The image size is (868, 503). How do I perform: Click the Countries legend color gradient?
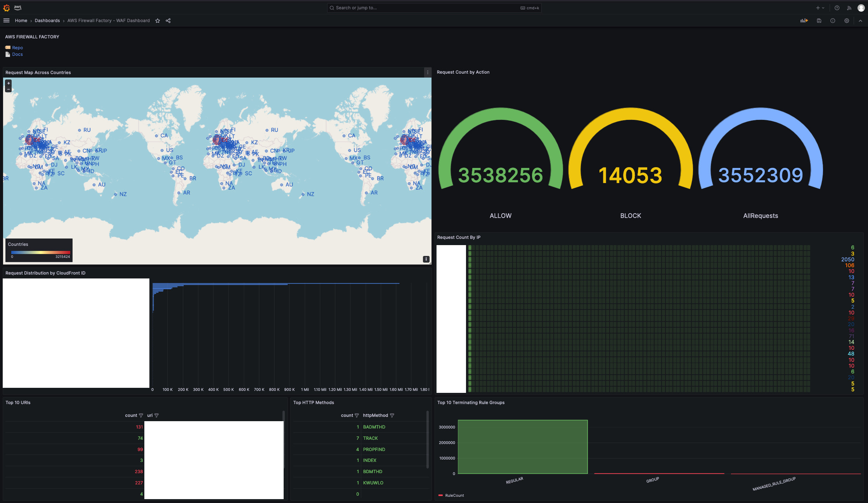(40, 252)
